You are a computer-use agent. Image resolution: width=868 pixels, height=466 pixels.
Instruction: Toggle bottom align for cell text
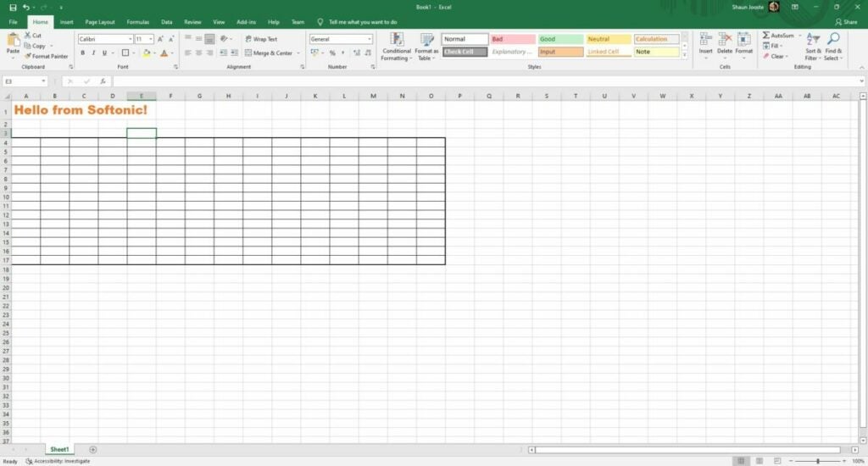pyautogui.click(x=209, y=39)
